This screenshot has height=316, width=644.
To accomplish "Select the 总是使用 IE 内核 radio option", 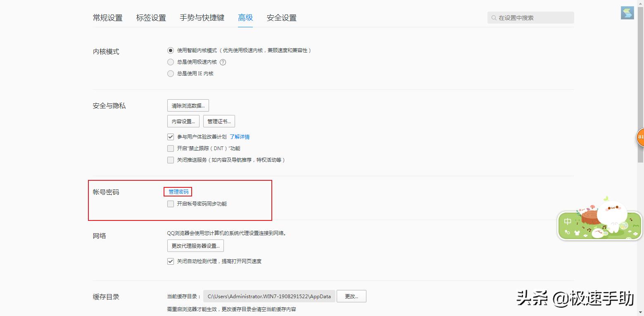I will 170,74.
